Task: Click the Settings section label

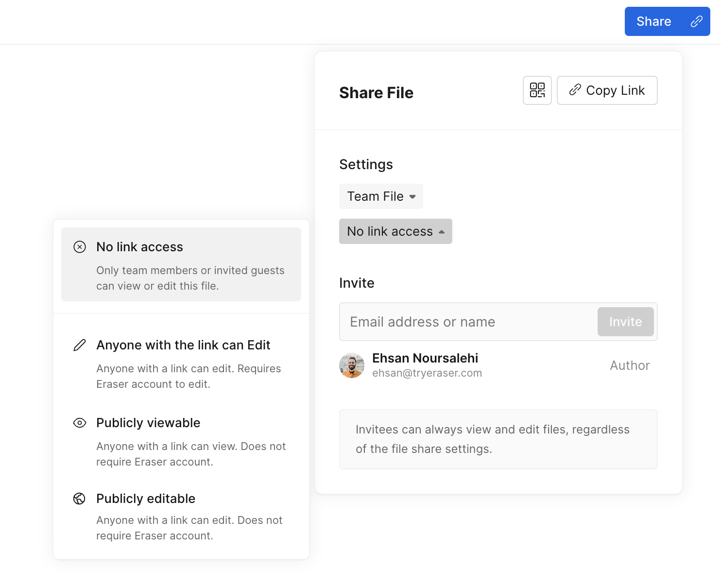Action: (366, 165)
